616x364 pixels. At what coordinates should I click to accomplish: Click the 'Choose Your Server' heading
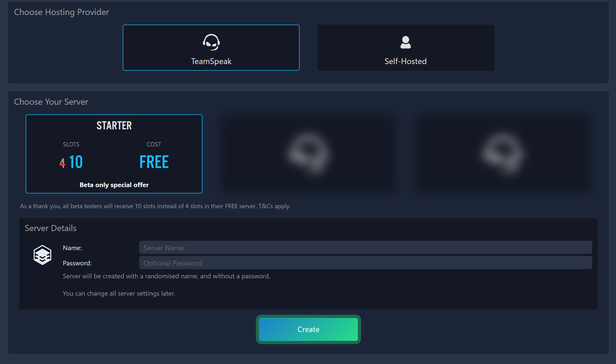51,102
